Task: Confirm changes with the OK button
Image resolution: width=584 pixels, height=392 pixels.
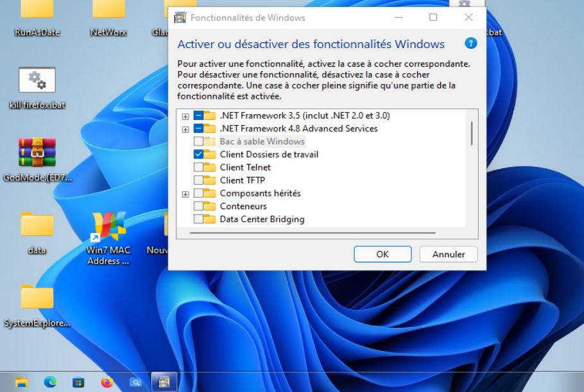Action: (382, 254)
